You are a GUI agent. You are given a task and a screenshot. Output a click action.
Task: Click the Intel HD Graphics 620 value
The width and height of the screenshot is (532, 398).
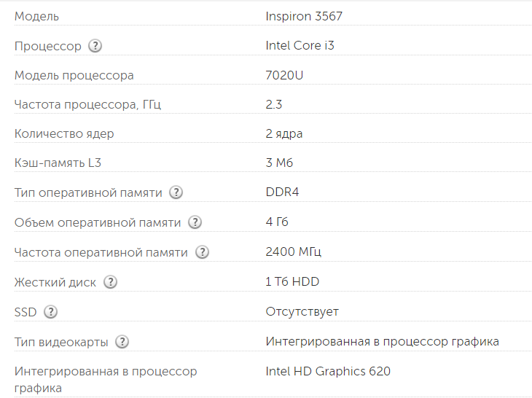(328, 371)
